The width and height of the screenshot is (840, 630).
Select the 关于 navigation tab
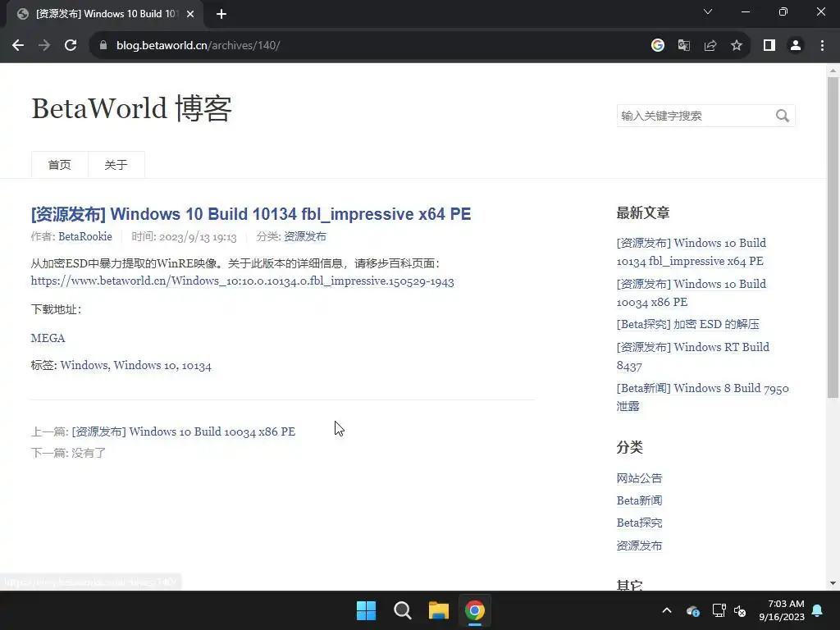coord(116,164)
